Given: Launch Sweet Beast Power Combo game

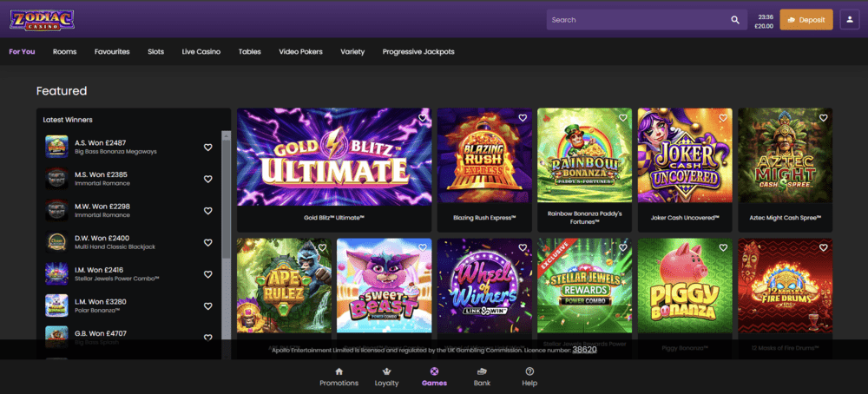Looking at the screenshot, I should point(385,286).
